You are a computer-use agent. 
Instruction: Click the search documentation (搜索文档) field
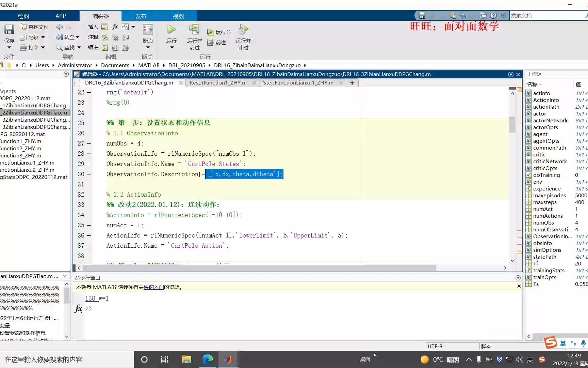tap(547, 15)
